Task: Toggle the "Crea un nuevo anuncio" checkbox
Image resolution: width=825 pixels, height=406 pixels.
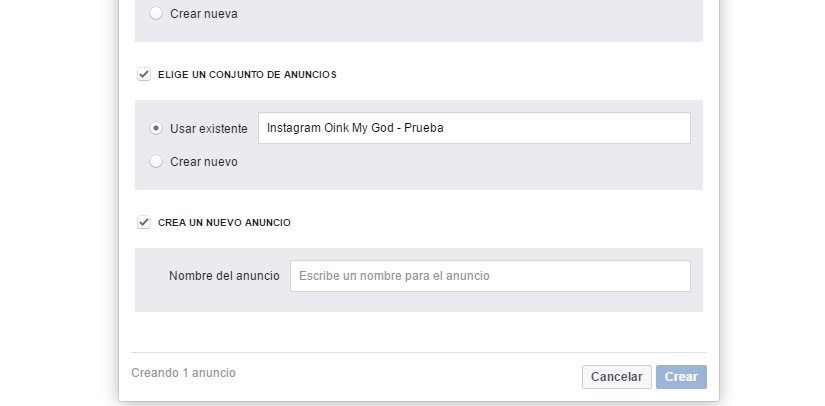Action: coord(144,222)
